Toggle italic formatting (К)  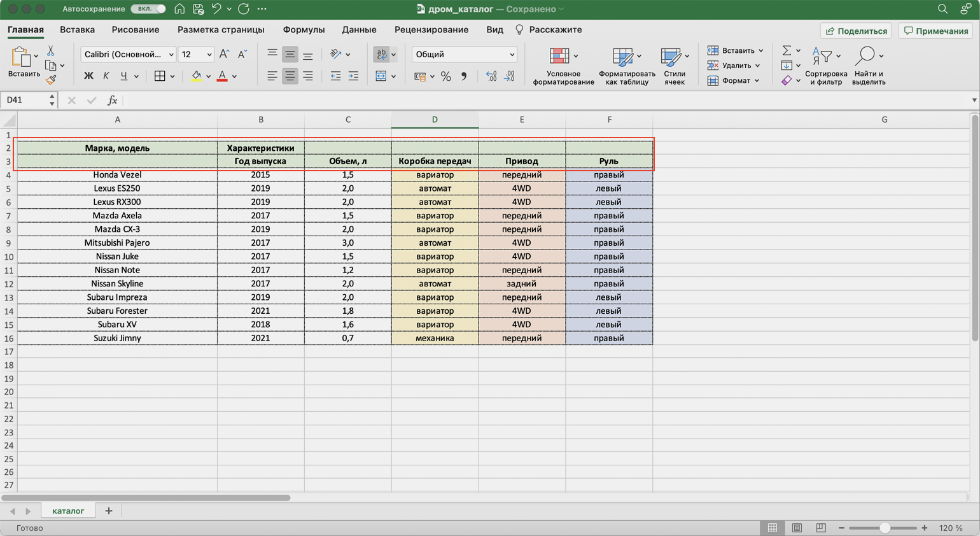point(106,76)
